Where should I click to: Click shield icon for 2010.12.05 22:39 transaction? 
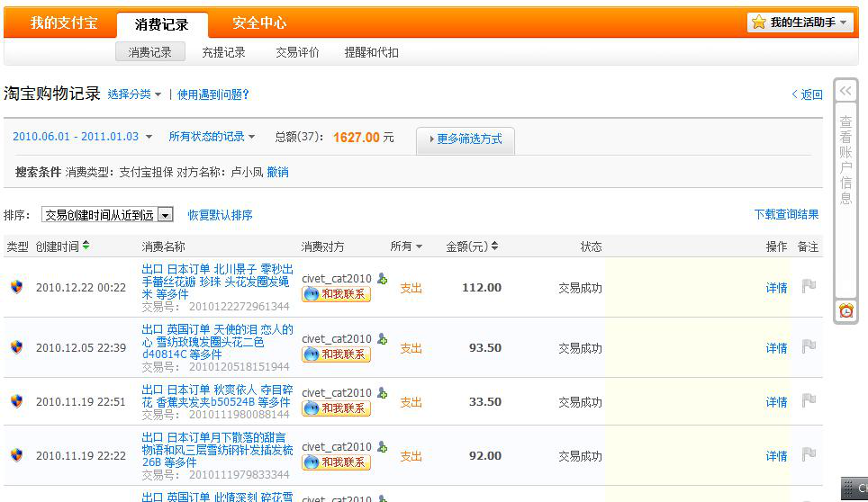click(x=16, y=347)
